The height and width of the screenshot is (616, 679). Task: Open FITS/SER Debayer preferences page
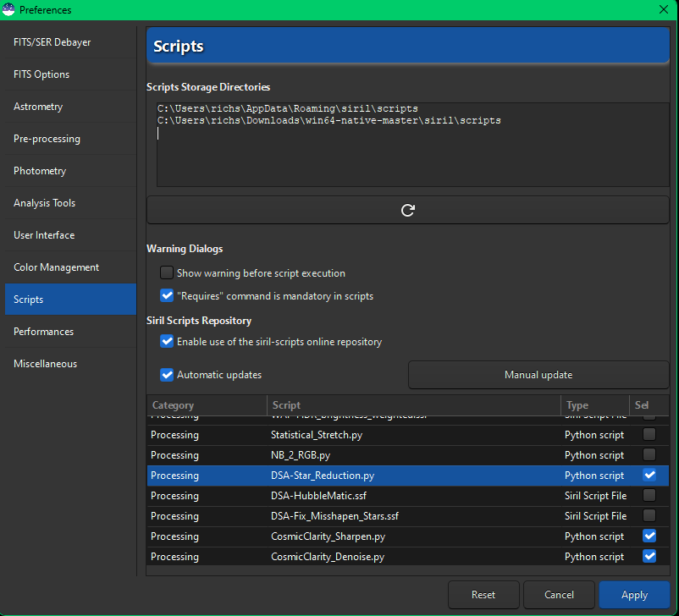70,42
